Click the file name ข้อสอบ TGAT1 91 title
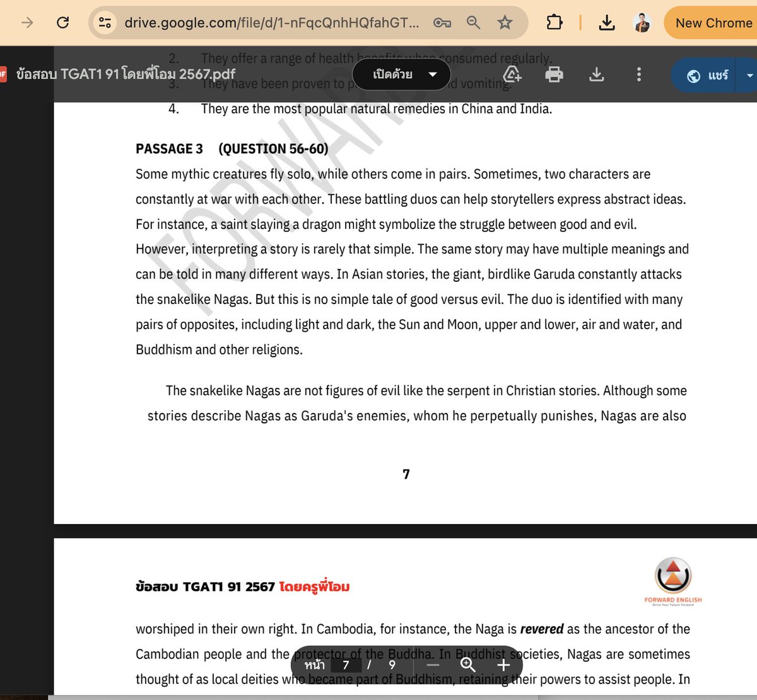757x700 pixels. [126, 74]
